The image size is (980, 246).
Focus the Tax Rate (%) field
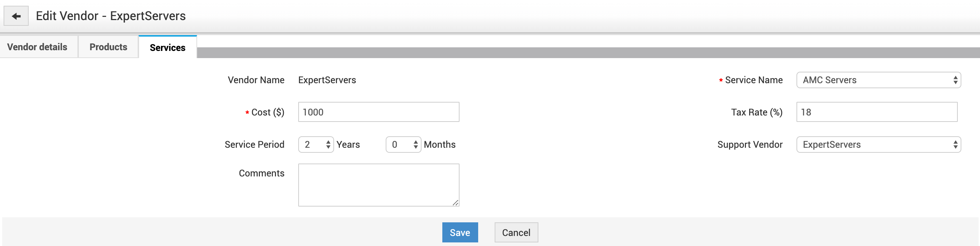[876, 112]
